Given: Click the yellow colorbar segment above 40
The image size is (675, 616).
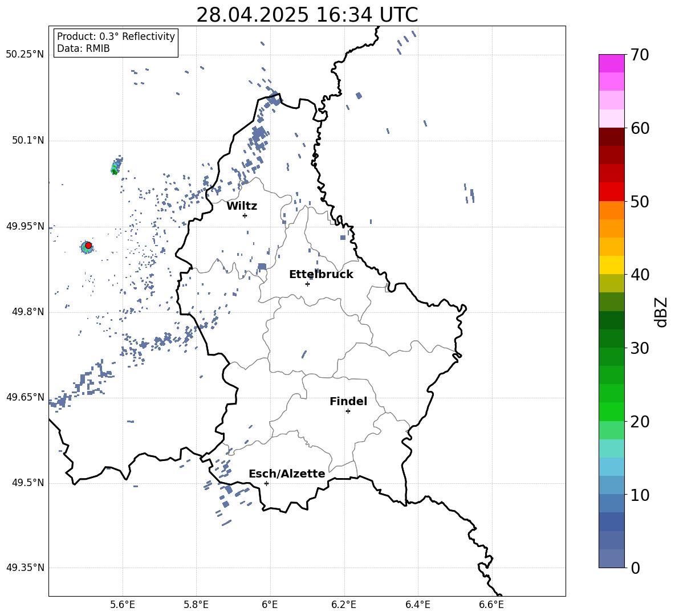Looking at the screenshot, I should click(611, 266).
